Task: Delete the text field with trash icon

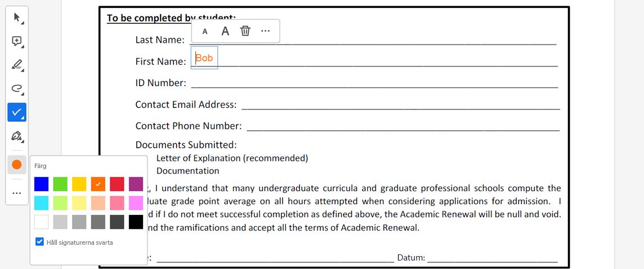Action: coord(245,31)
